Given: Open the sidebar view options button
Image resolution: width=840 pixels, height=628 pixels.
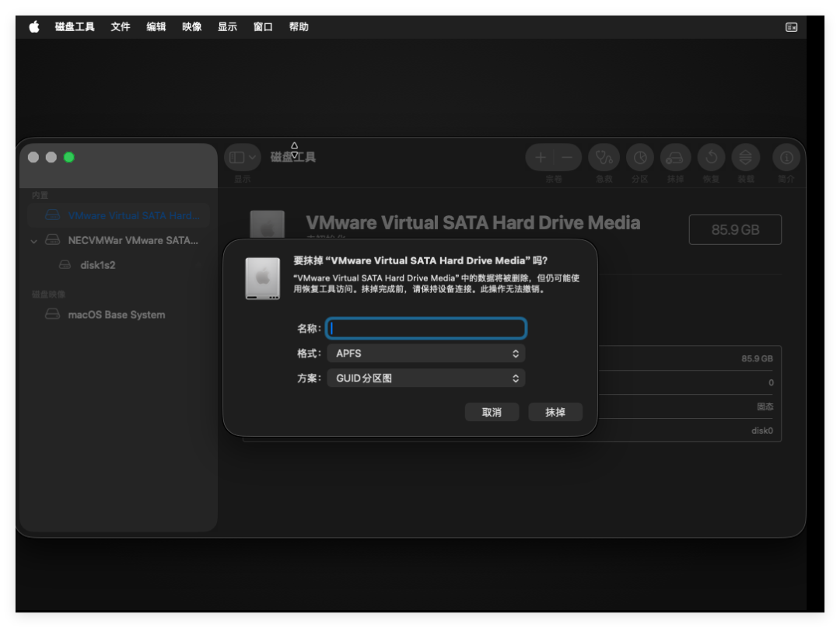Looking at the screenshot, I should pyautogui.click(x=242, y=158).
